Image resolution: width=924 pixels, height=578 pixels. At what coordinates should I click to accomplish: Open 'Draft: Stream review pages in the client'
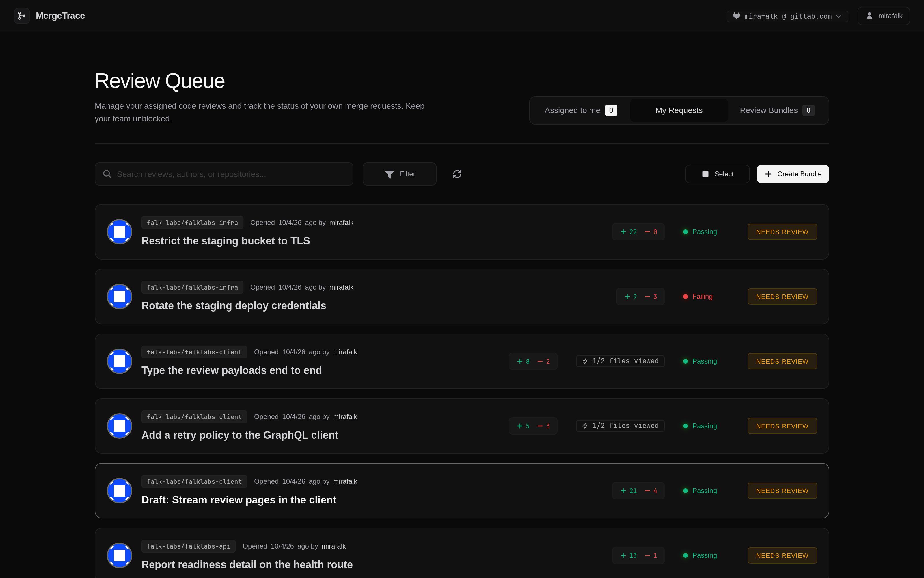tap(239, 500)
